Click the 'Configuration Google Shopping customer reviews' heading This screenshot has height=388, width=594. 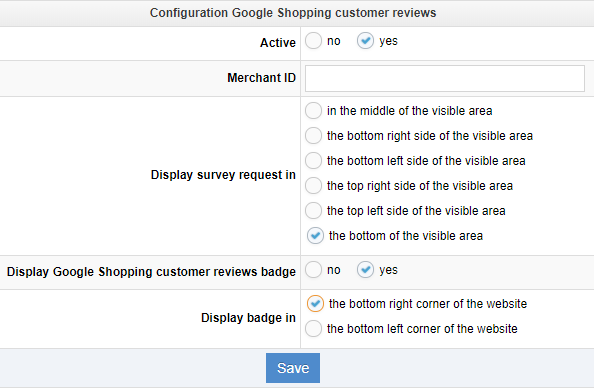(293, 13)
